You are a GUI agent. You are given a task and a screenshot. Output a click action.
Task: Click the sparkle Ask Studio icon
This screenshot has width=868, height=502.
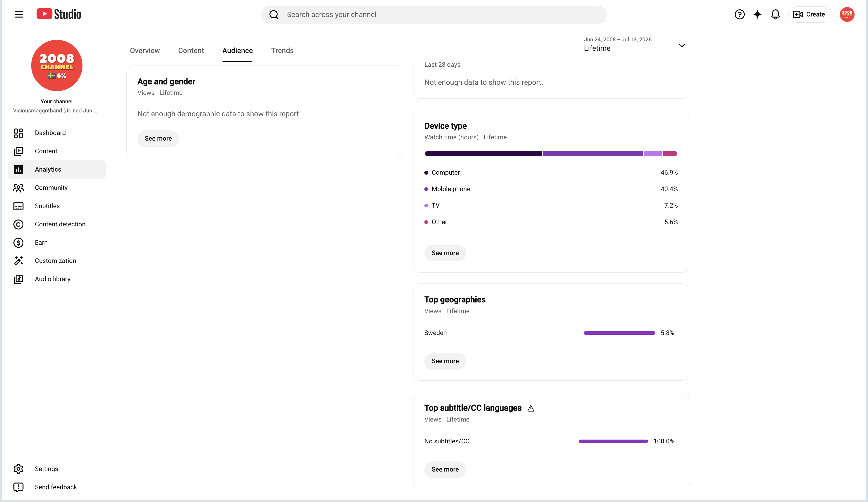pyautogui.click(x=757, y=14)
